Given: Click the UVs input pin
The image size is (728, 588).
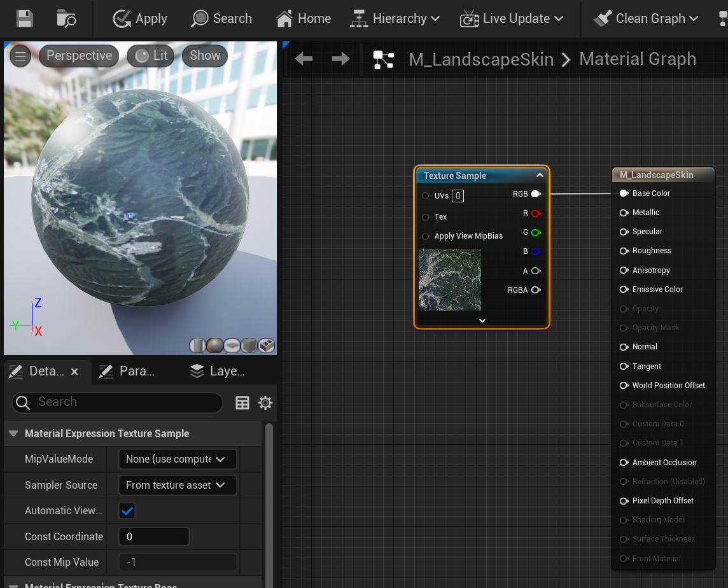Looking at the screenshot, I should pos(426,195).
